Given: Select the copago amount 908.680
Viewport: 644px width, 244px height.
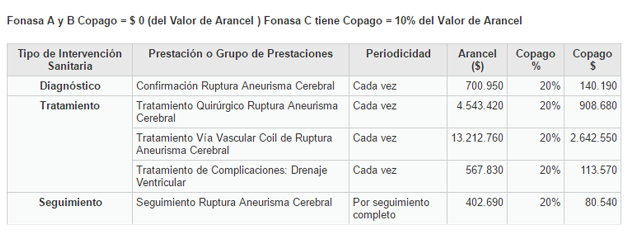Looking at the screenshot, I should pyautogui.click(x=598, y=106).
